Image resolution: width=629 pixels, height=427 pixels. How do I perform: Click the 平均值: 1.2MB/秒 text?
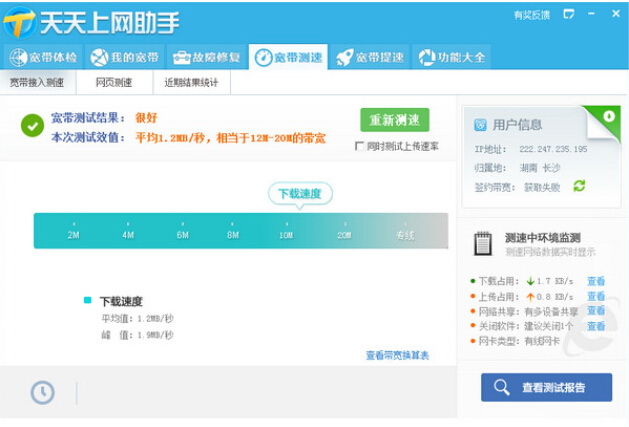tap(137, 319)
